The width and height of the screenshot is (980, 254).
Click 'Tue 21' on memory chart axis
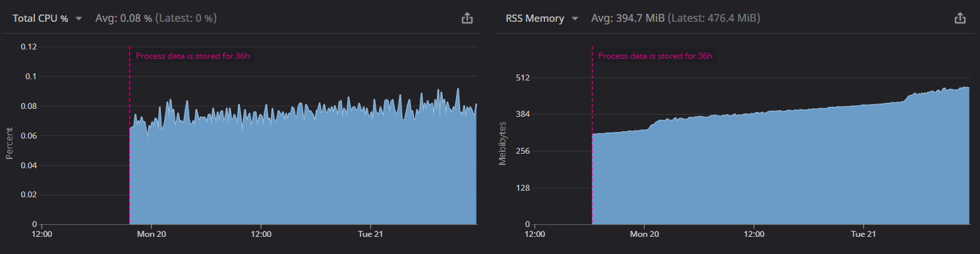click(863, 235)
